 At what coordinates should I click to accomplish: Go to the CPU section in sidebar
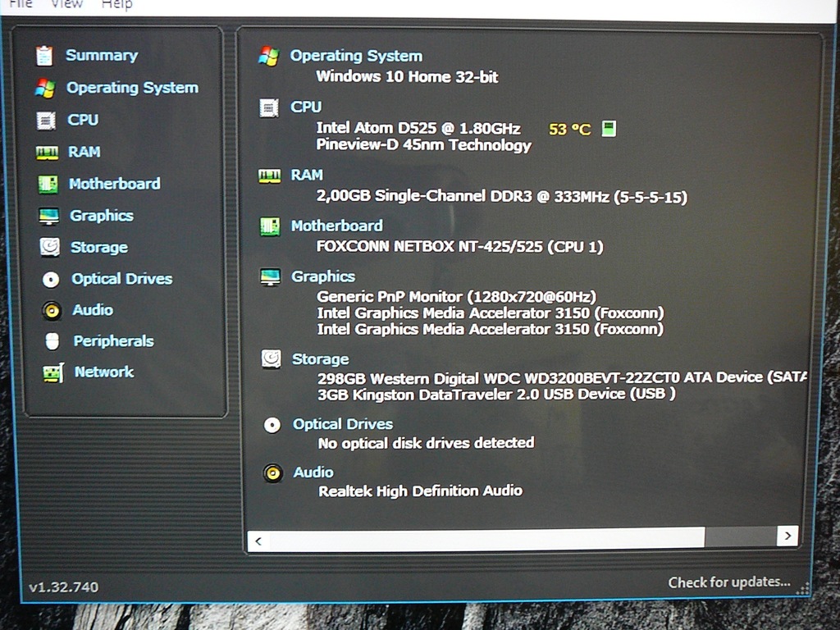pos(83,120)
